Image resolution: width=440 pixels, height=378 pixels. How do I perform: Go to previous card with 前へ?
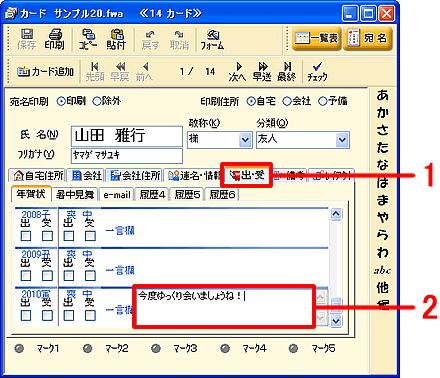coord(145,72)
